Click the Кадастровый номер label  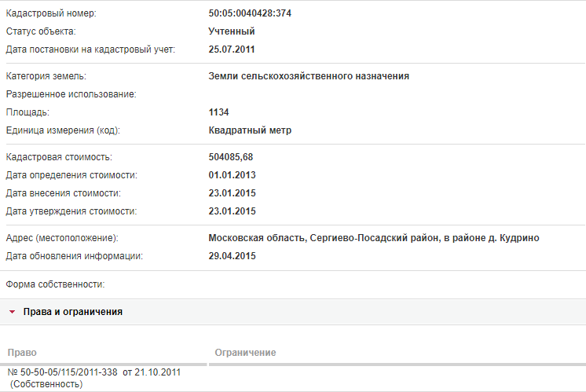(51, 13)
